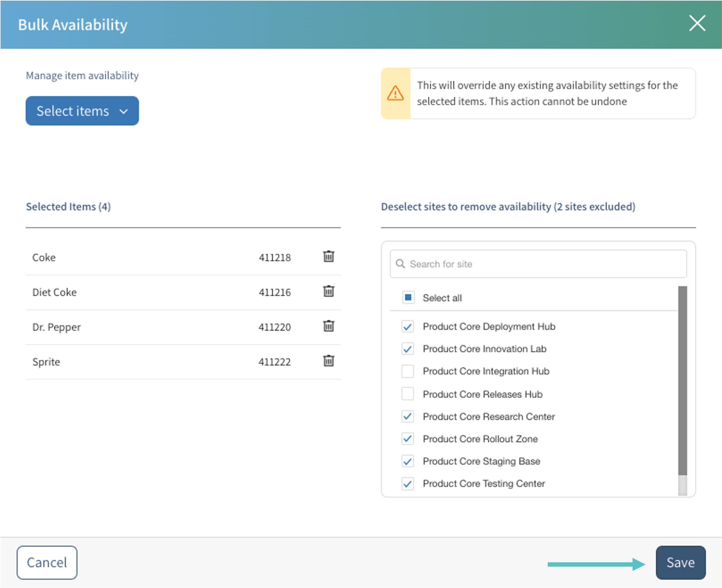Close the Bulk Availability dialog

click(x=697, y=23)
